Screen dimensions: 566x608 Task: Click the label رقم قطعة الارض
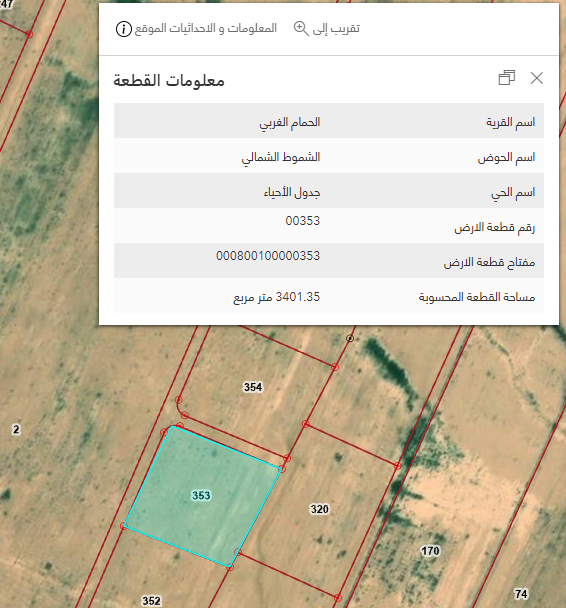pos(495,228)
